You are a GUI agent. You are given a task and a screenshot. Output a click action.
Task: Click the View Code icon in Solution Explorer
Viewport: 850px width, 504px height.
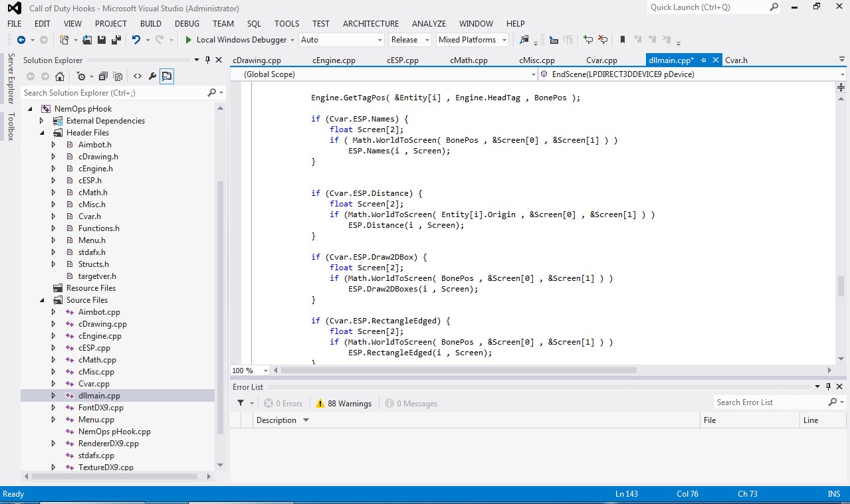click(x=138, y=76)
